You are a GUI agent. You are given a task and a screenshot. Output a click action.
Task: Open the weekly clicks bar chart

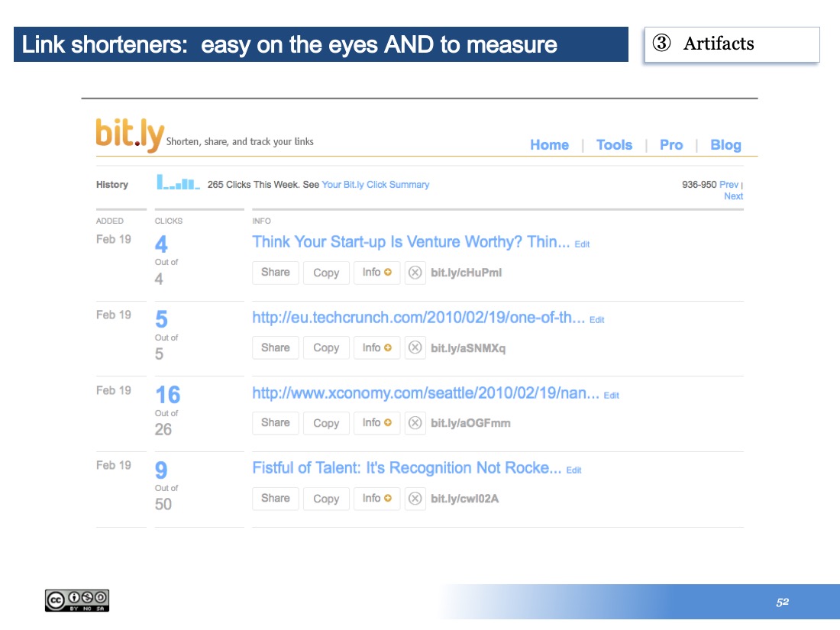coord(178,183)
